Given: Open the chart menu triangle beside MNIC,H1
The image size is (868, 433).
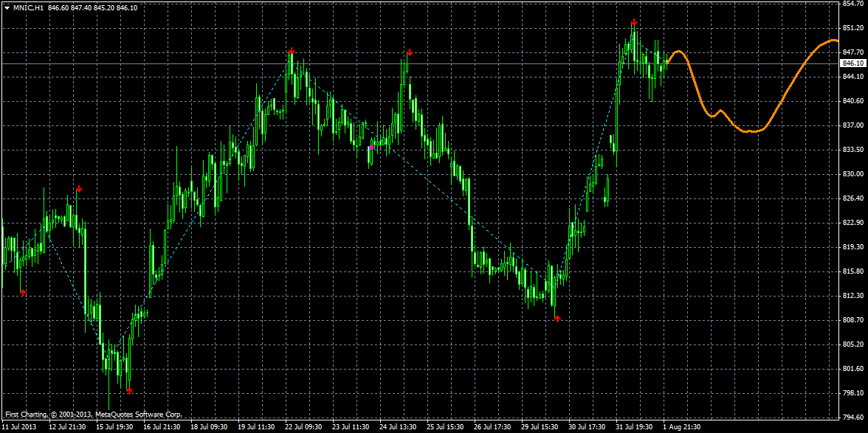Looking at the screenshot, I should [x=5, y=8].
